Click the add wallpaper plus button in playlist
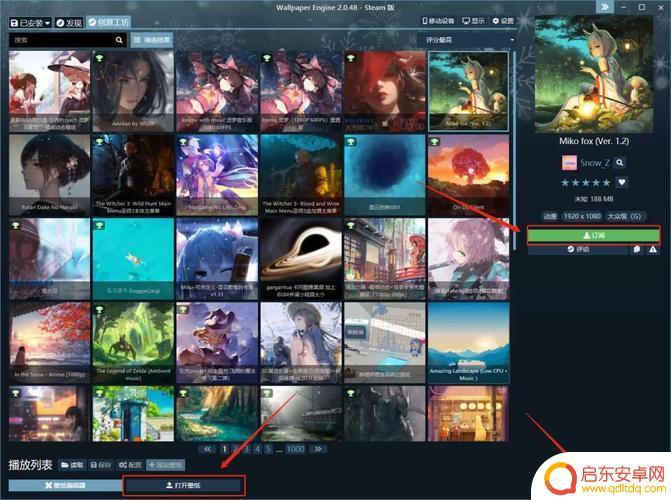The width and height of the screenshot is (671, 500). (166, 465)
